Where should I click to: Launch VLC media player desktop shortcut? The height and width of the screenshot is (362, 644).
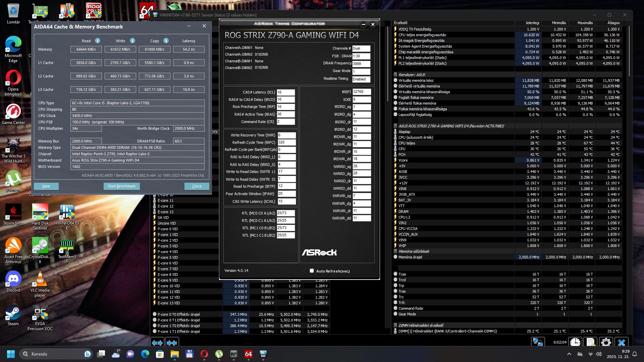point(40,284)
